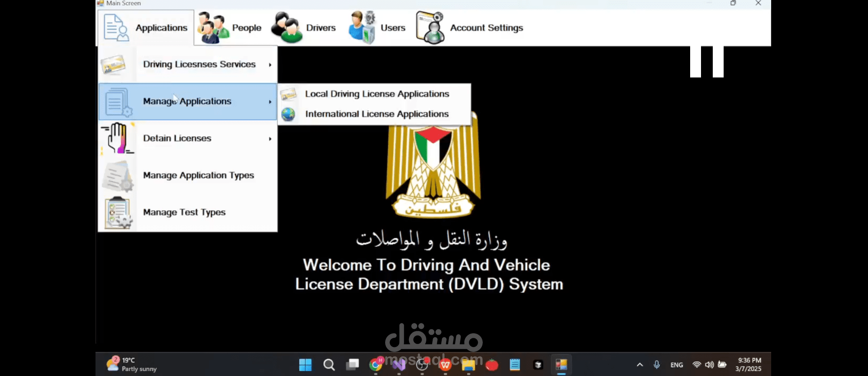Click the Drivers icon

point(286,28)
